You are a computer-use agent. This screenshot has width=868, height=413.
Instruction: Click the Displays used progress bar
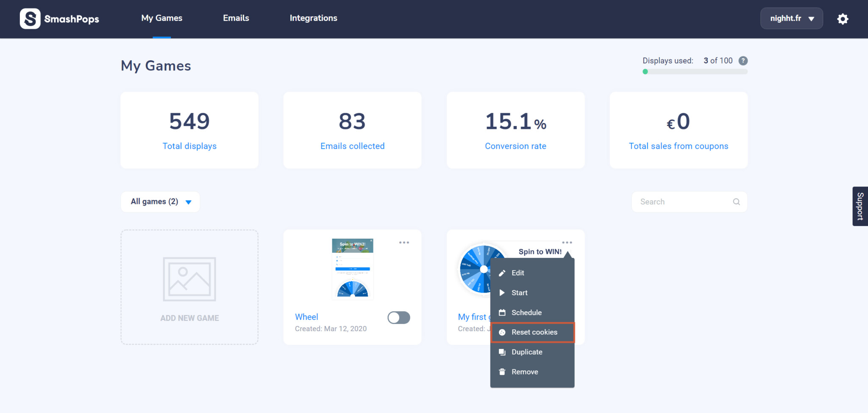695,72
